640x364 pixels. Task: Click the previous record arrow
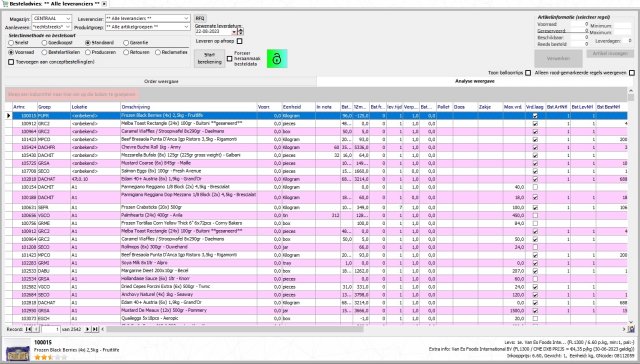(36, 329)
